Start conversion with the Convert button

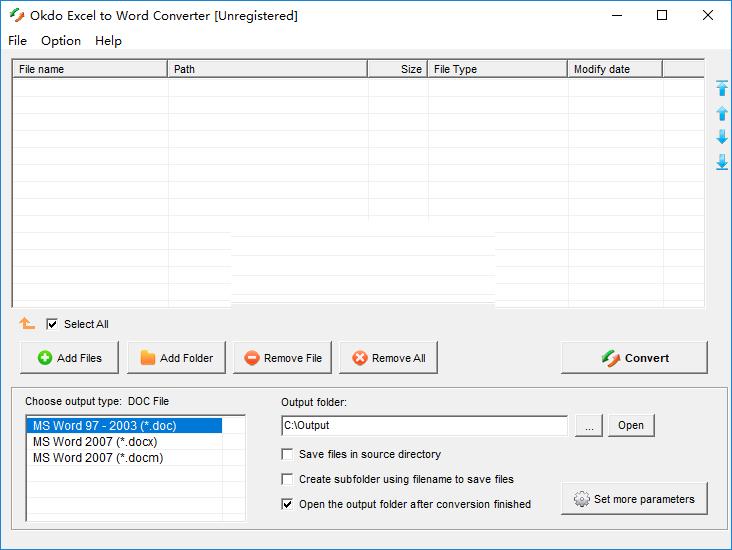tap(634, 358)
